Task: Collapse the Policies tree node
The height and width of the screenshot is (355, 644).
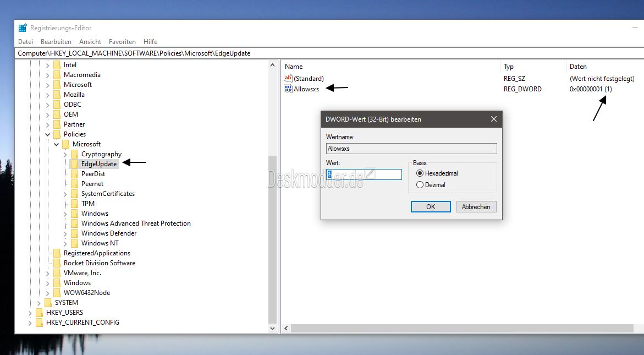Action: click(47, 134)
